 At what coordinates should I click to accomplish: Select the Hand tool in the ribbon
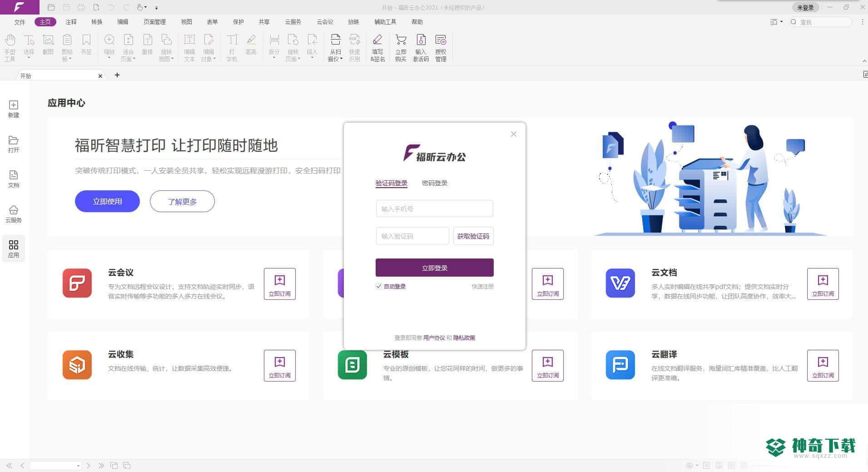coord(10,47)
